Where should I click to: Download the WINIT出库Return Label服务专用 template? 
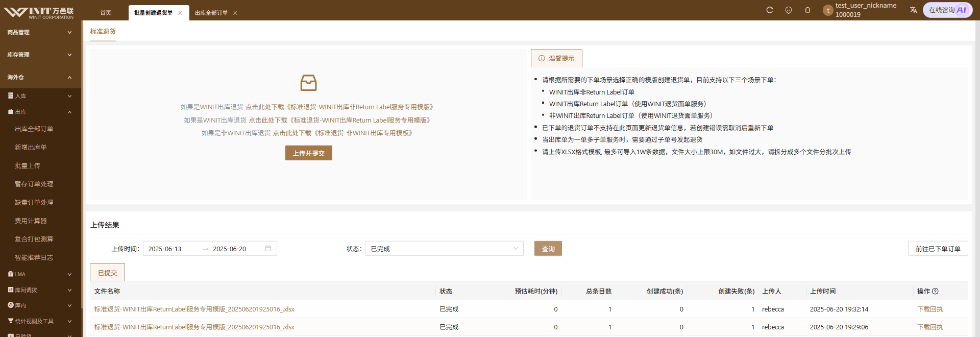tap(340, 121)
